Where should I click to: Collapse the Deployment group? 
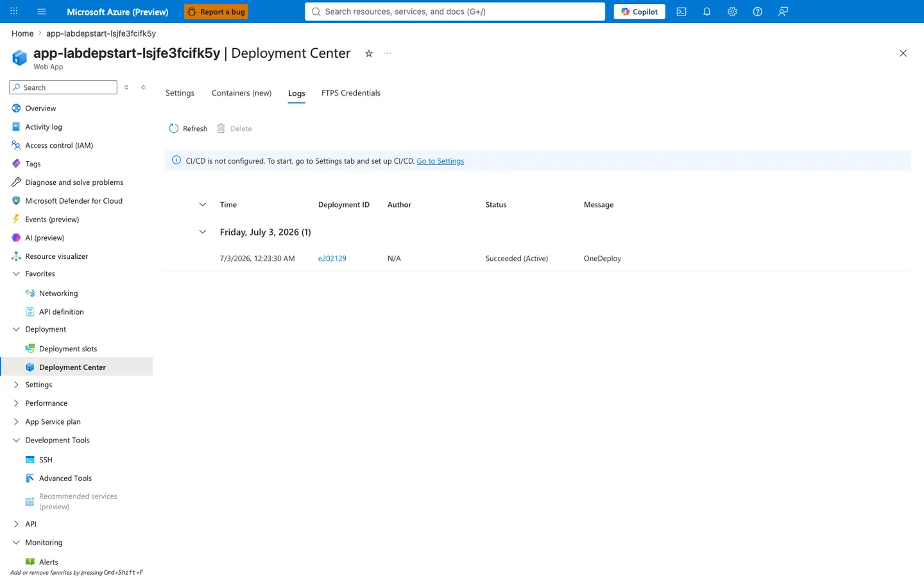click(16, 329)
